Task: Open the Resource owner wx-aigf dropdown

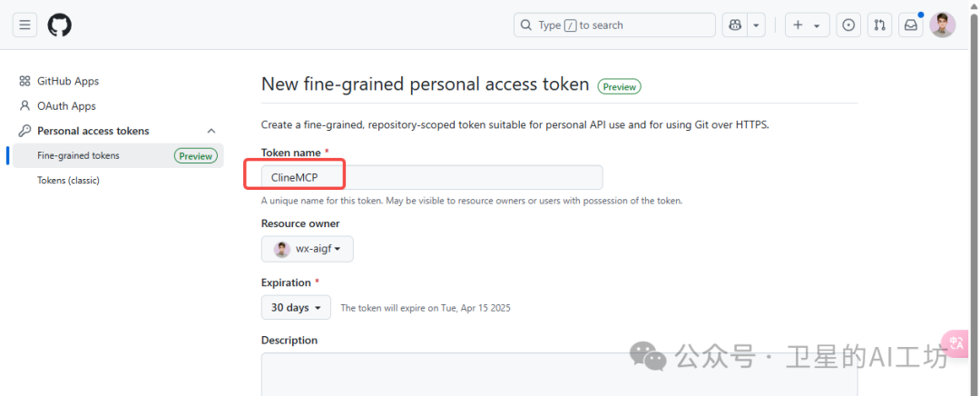Action: 308,248
